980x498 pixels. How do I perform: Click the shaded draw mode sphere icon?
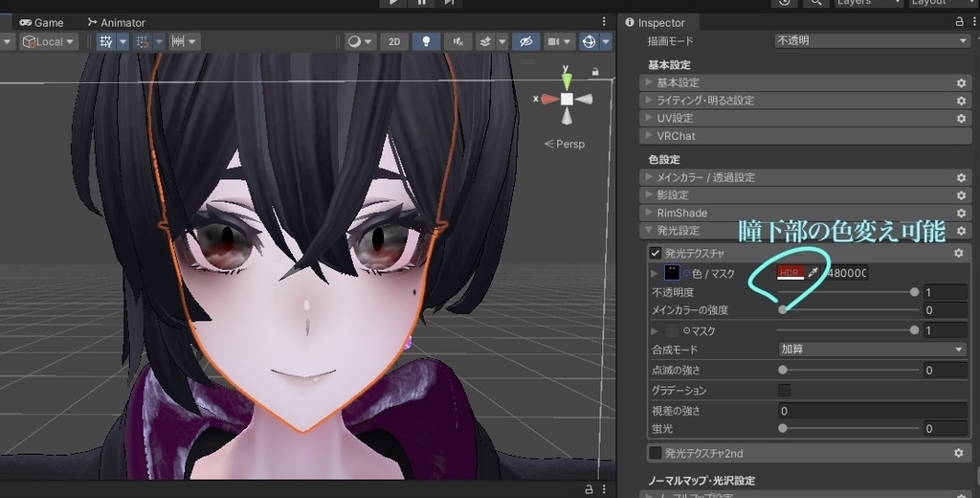click(x=354, y=42)
